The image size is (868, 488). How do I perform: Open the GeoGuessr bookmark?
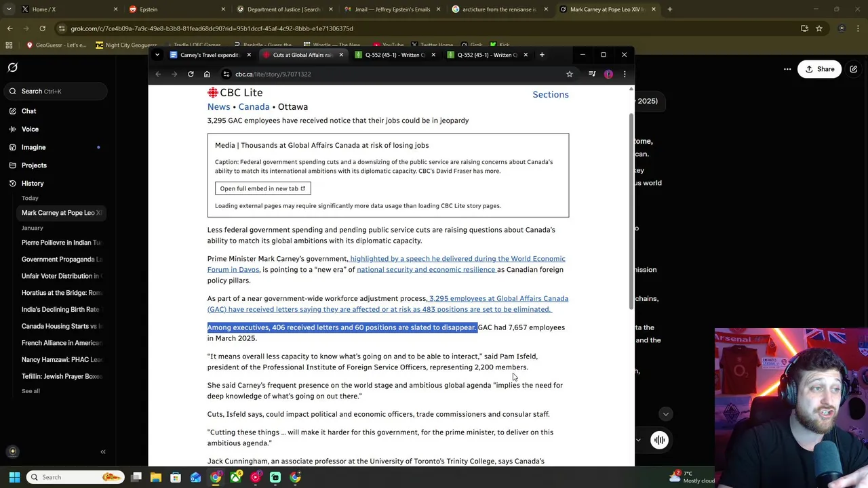(x=57, y=45)
